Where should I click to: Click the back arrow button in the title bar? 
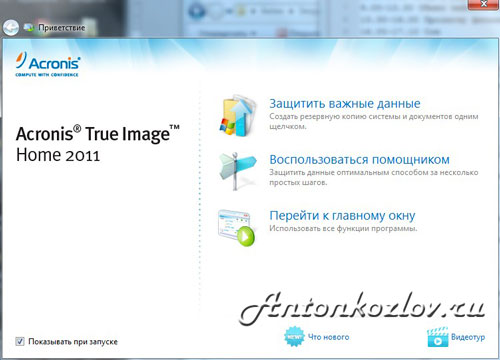click(11, 28)
